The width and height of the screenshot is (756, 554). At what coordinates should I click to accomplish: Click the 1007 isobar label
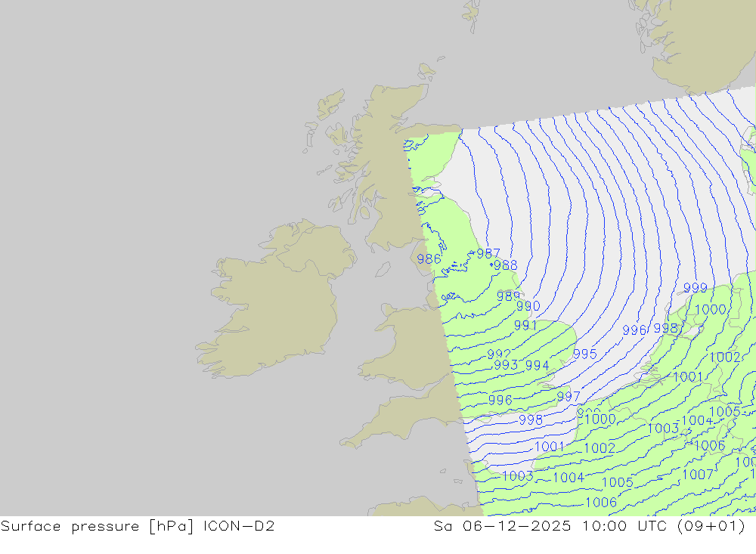point(698,475)
